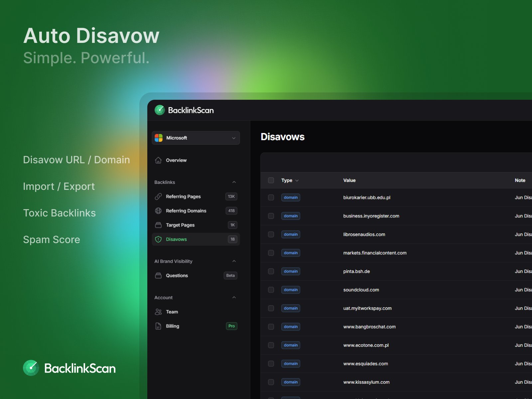Go to Billing
This screenshot has height=399, width=532.
(196, 326)
